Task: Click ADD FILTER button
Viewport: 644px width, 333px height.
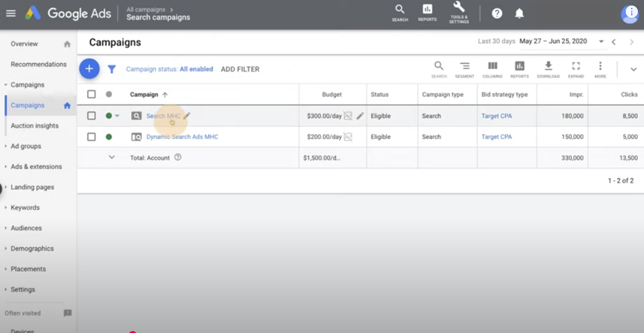Action: click(x=240, y=69)
